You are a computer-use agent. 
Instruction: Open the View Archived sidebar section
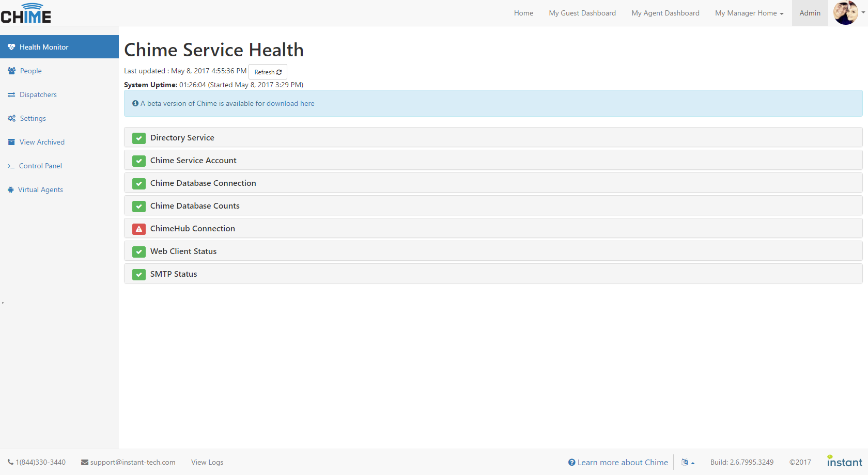[59, 142]
